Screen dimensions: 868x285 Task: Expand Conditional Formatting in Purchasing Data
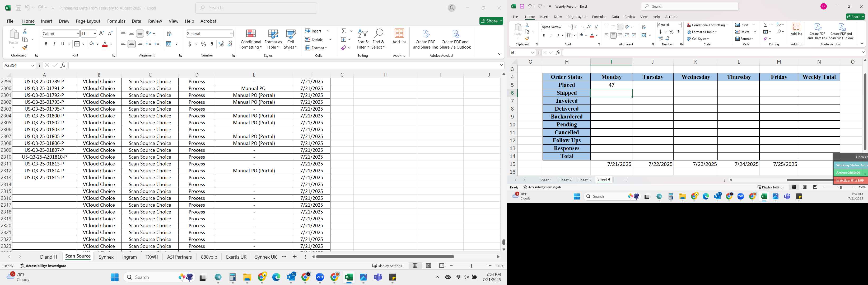251,39
